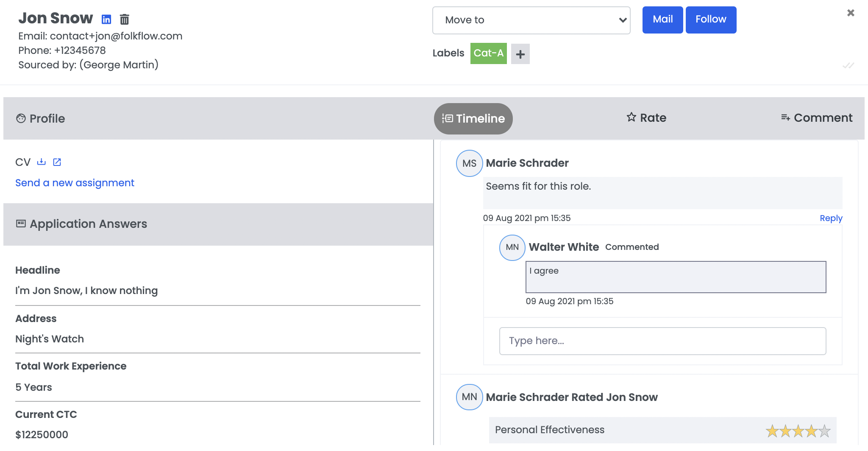This screenshot has width=868, height=451.
Task: Select the Timeline tab
Action: [x=473, y=119]
